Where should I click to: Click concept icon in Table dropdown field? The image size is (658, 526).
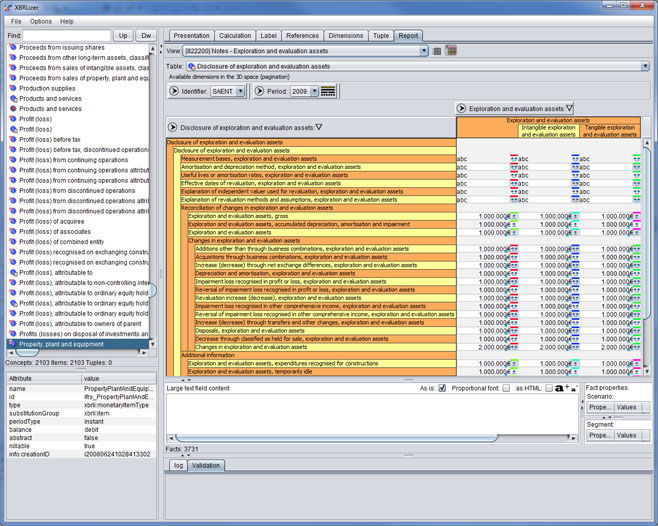pyautogui.click(x=191, y=66)
